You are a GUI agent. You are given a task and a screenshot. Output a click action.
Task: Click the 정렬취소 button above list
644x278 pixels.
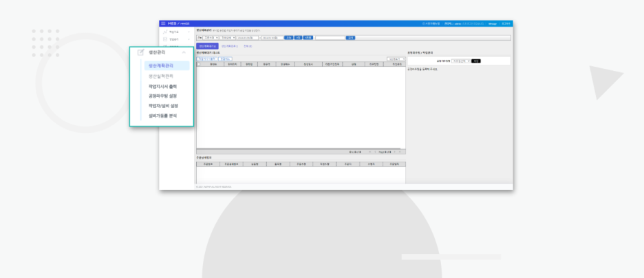(225, 59)
